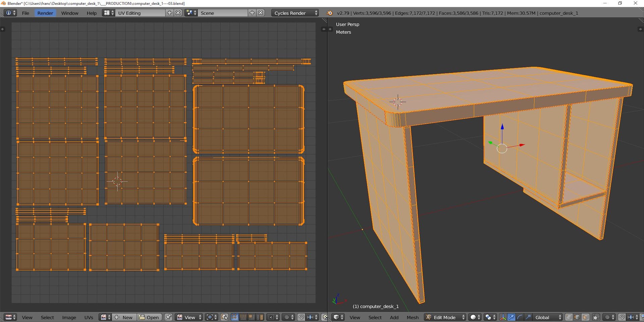
Task: Open Global transform orientation dropdown
Action: pyautogui.click(x=547, y=317)
